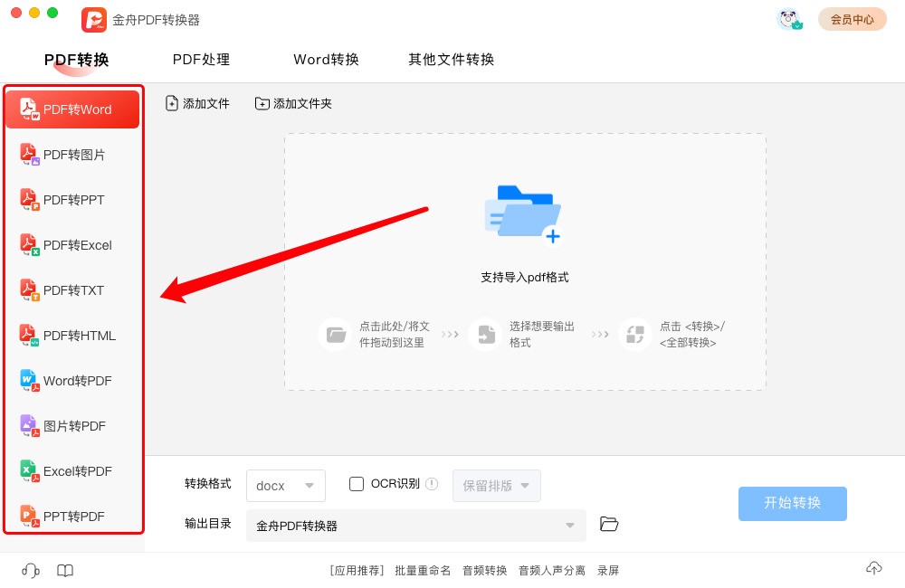Select PDF转图片 in the sidebar
Viewport: 905px width, 588px height.
tap(72, 154)
